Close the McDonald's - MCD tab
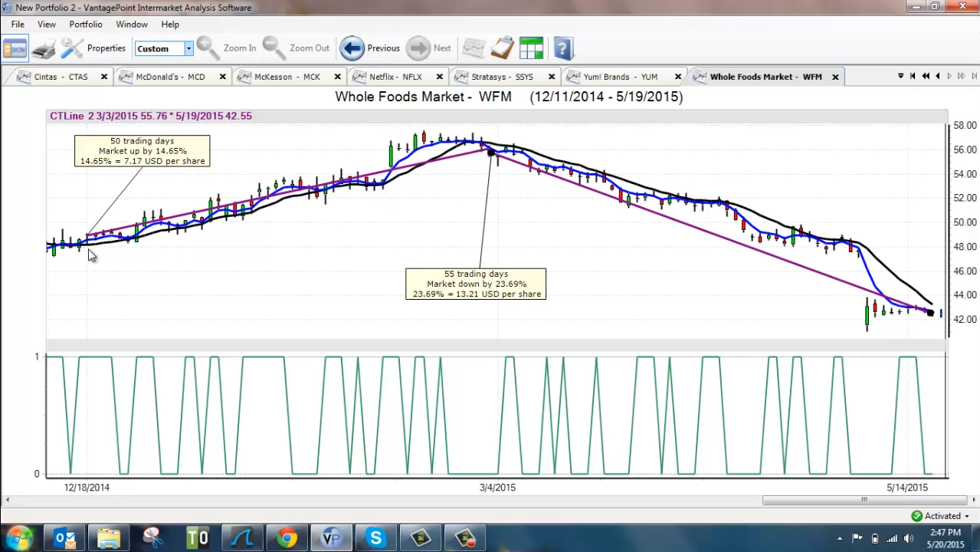Screen dimensions: 980x552 [x=223, y=77]
